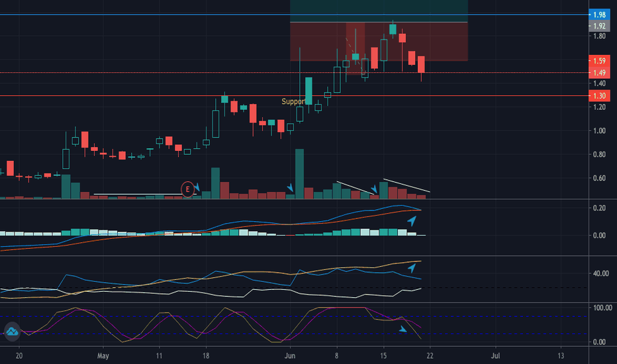Click the 0.00 stochastic axis value
Viewport: 617px width, 364px height.
click(x=599, y=342)
